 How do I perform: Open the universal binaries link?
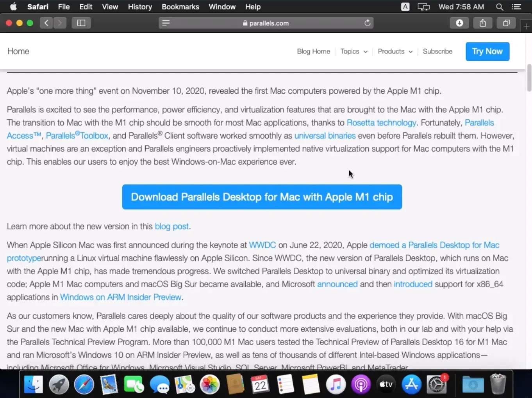coord(325,136)
